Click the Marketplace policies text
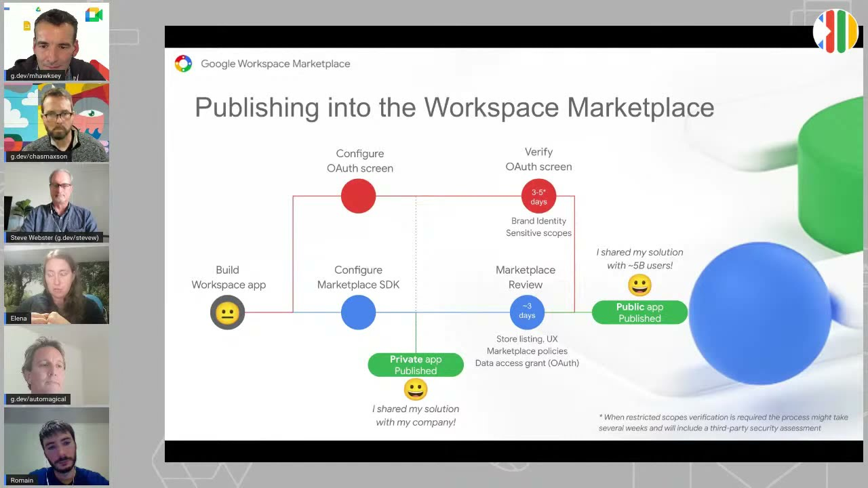The image size is (868, 488). click(x=527, y=351)
